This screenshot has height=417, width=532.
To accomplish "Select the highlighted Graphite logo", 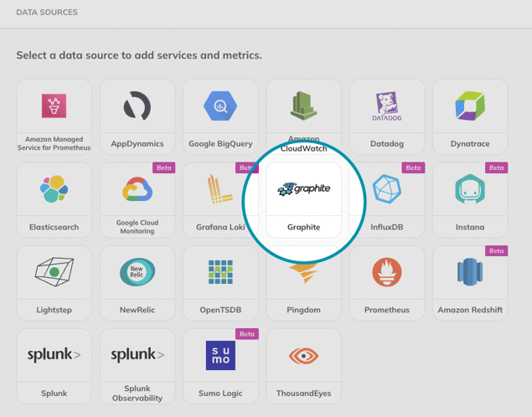I will coord(303,189).
